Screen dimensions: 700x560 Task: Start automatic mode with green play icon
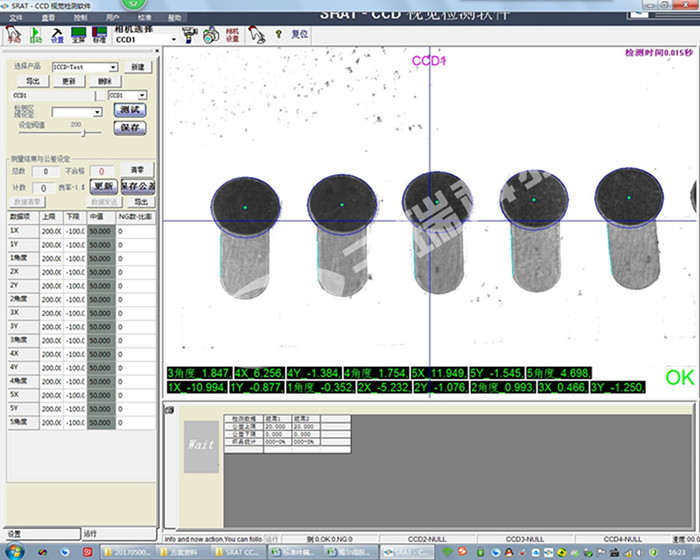(x=36, y=35)
